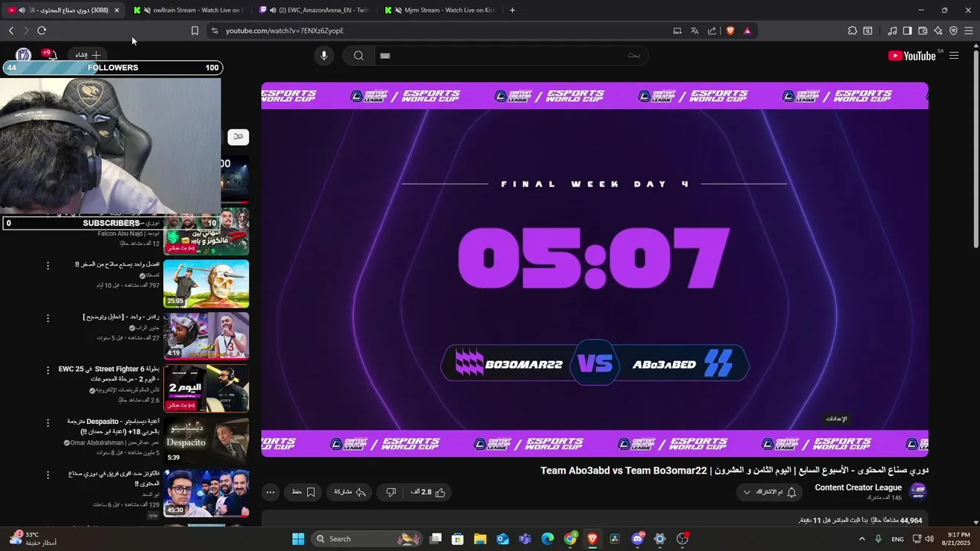The height and width of the screenshot is (551, 980).
Task: Open OBS Studio from the taskbar
Action: pos(682,539)
